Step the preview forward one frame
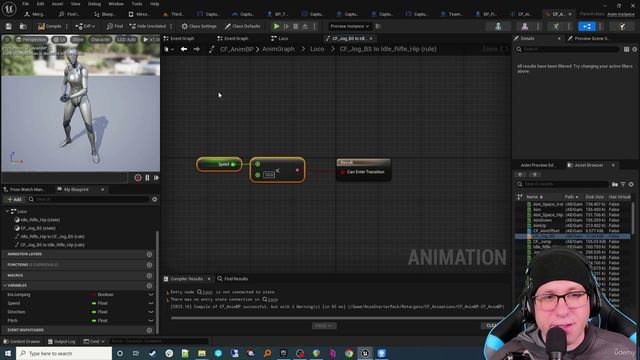Image resolution: width=640 pixels, height=360 pixels. click(x=156, y=178)
